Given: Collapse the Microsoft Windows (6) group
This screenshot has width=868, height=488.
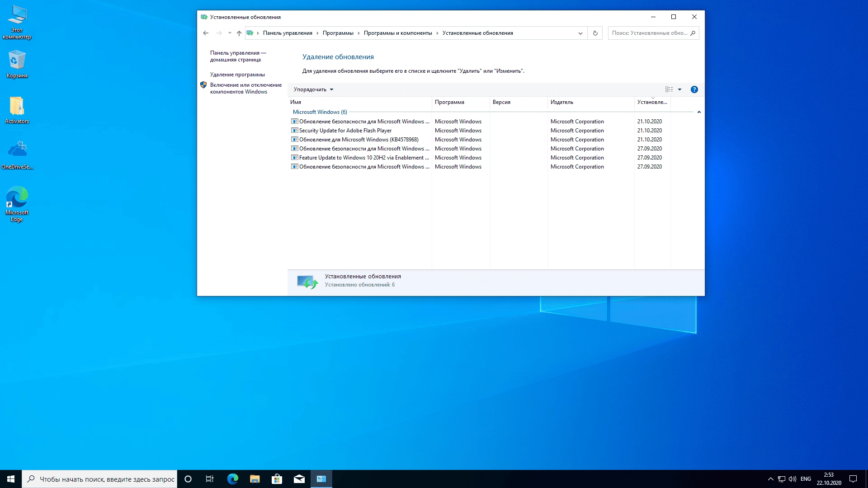Looking at the screenshot, I should 699,112.
